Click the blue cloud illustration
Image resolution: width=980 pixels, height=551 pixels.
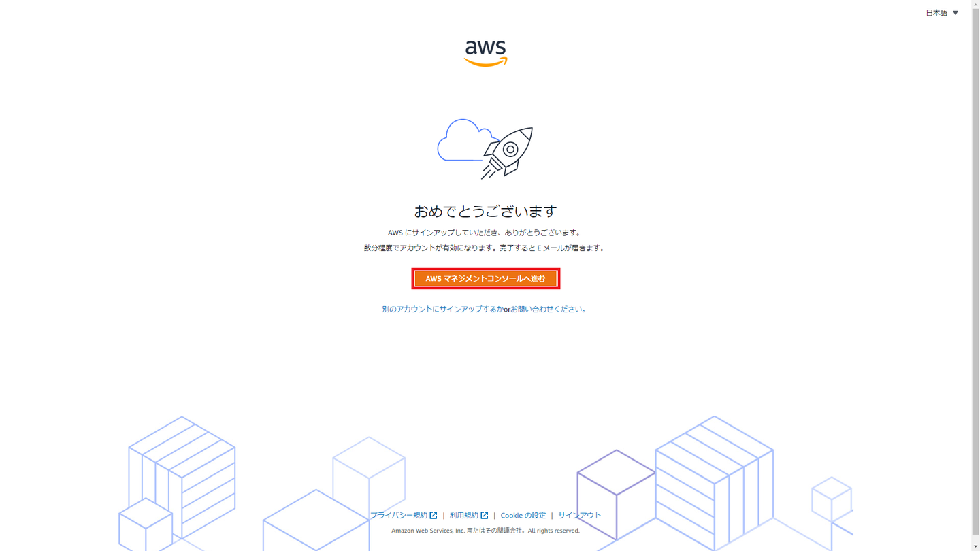click(465, 140)
